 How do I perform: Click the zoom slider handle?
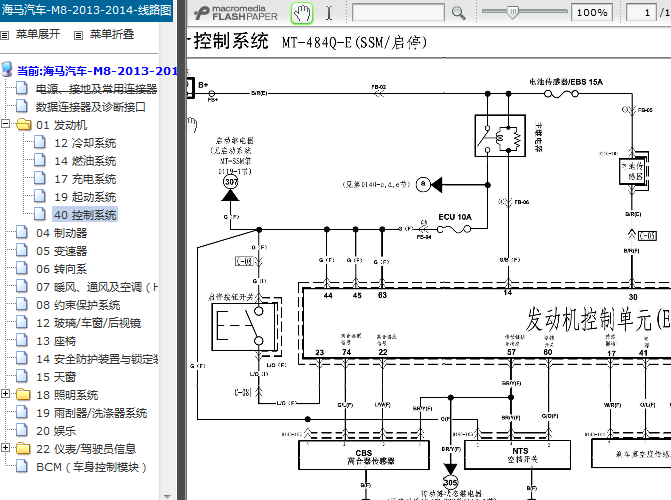pos(513,12)
